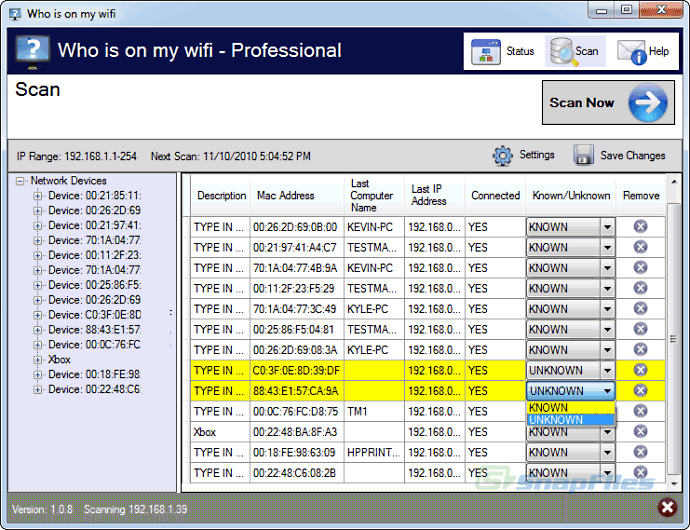Open Known dropdown for 00:21:97:41:A4:C7
This screenshot has height=530, width=690.
[607, 247]
